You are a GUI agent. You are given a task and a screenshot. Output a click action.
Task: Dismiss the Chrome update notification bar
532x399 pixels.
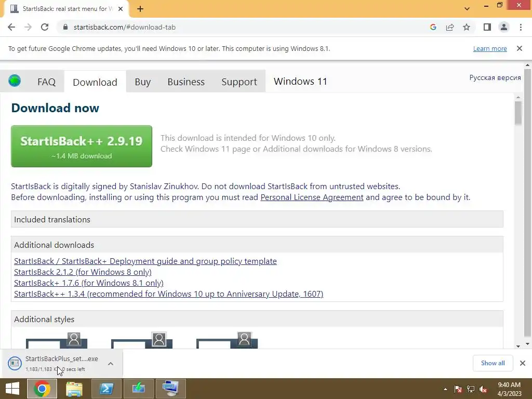[520, 48]
